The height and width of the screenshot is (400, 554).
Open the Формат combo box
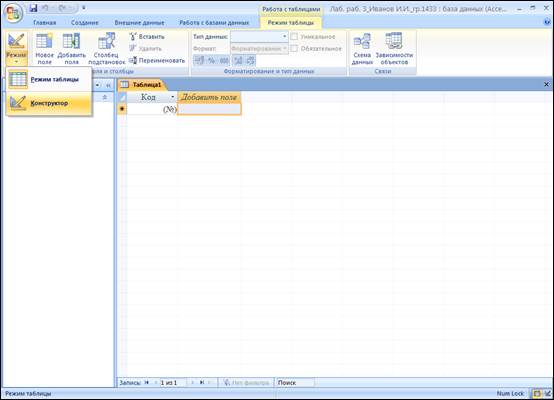[259, 48]
